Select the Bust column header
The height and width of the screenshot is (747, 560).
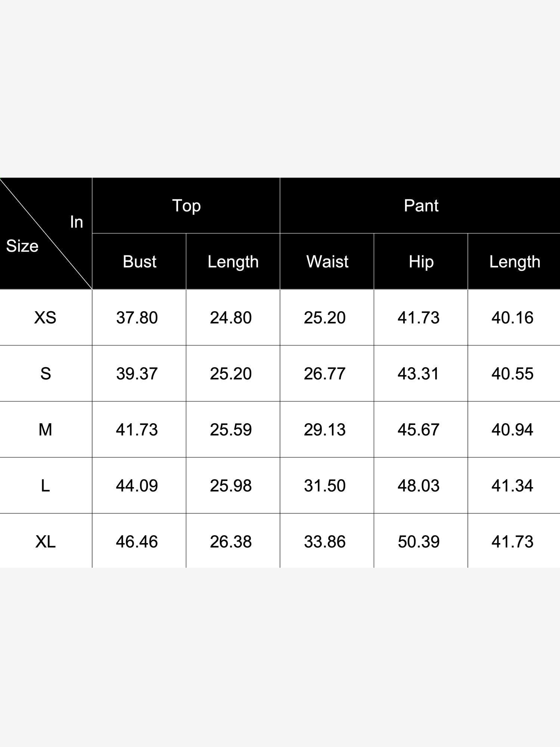coord(139,261)
